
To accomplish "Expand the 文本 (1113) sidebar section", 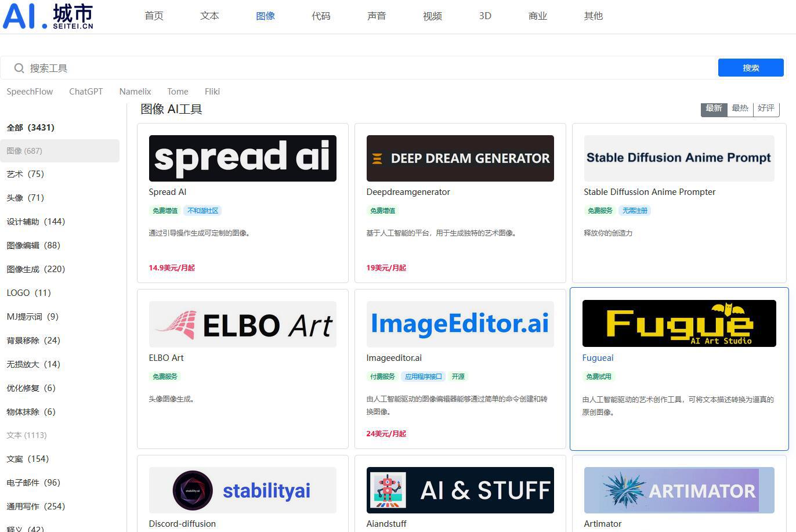I will coord(27,435).
